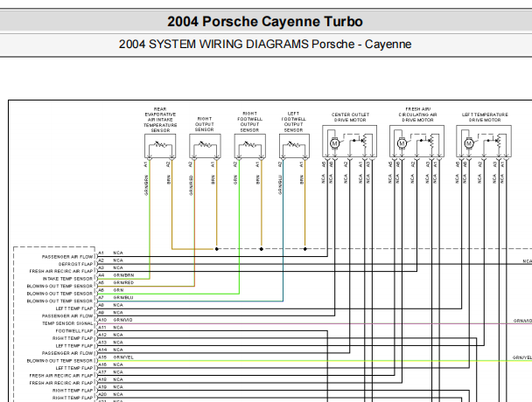
Task: Select the 'RIGHT FOOTWELL OUTPUT SENSOR' label
Action: [249, 121]
